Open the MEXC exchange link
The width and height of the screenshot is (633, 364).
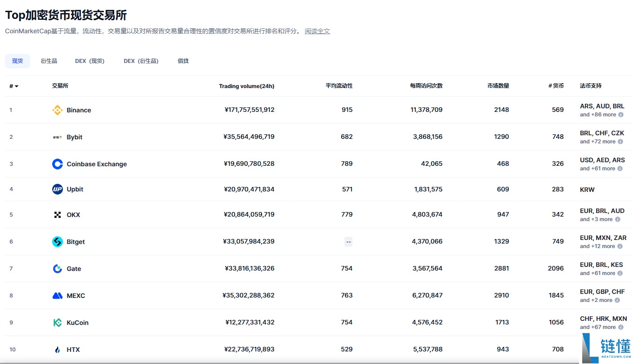pos(76,296)
